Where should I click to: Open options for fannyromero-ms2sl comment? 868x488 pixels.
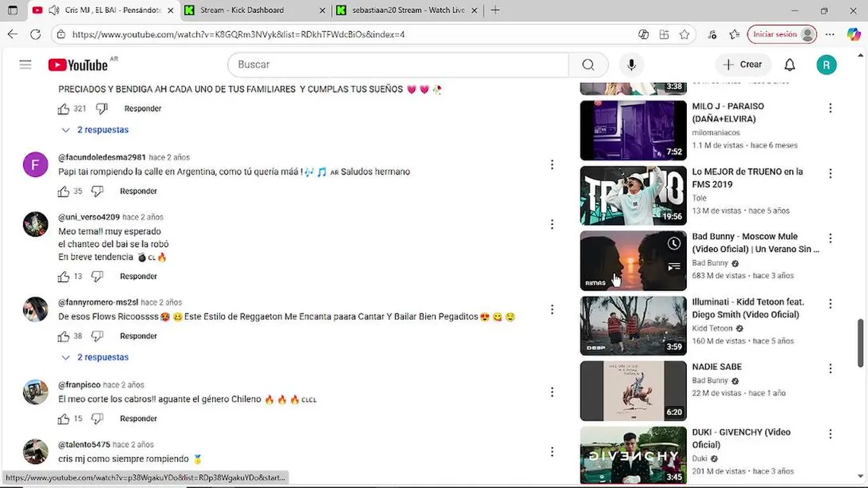coord(552,310)
